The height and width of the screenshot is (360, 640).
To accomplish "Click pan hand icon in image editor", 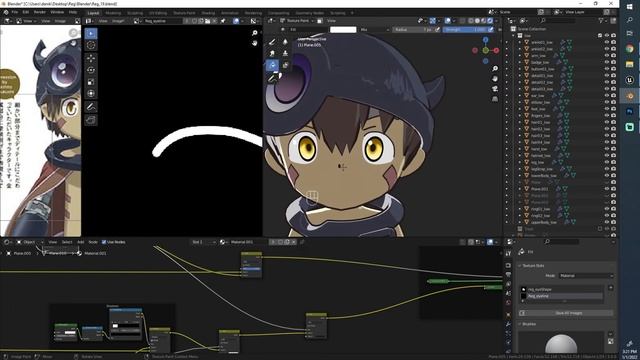I will click(x=255, y=43).
